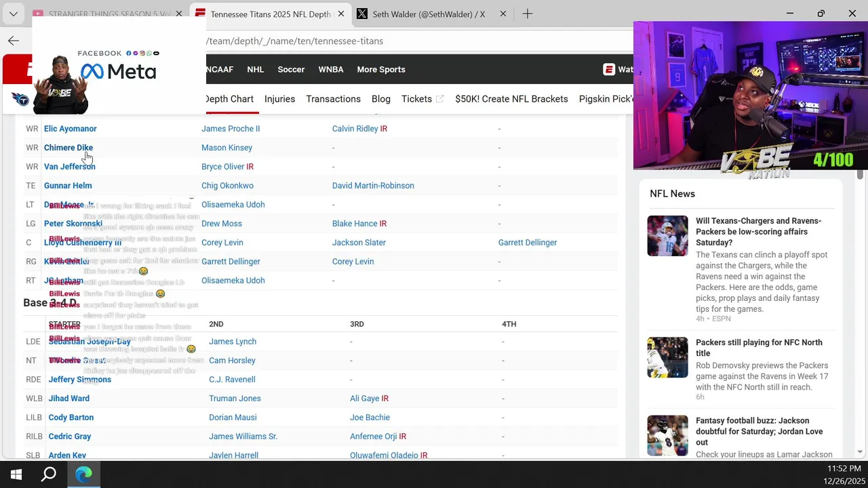Open James Proche II player link
This screenshot has height=488, width=868.
(x=231, y=129)
